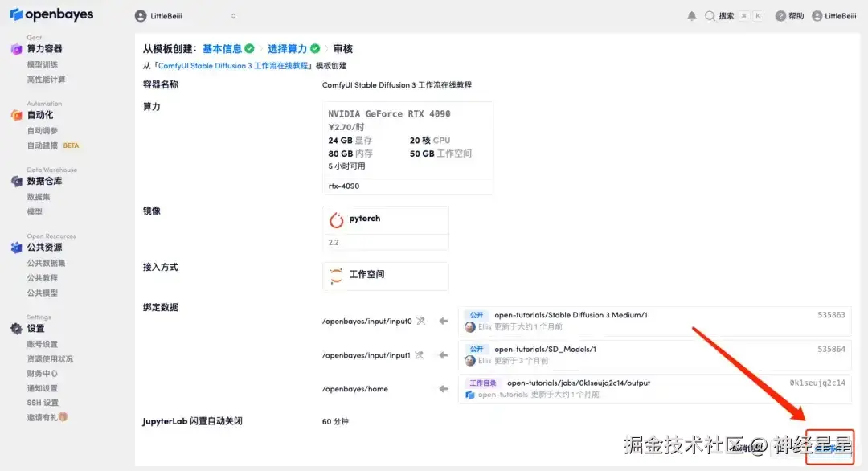This screenshot has height=471, width=868.
Task: Open the notification bell
Action: click(692, 16)
